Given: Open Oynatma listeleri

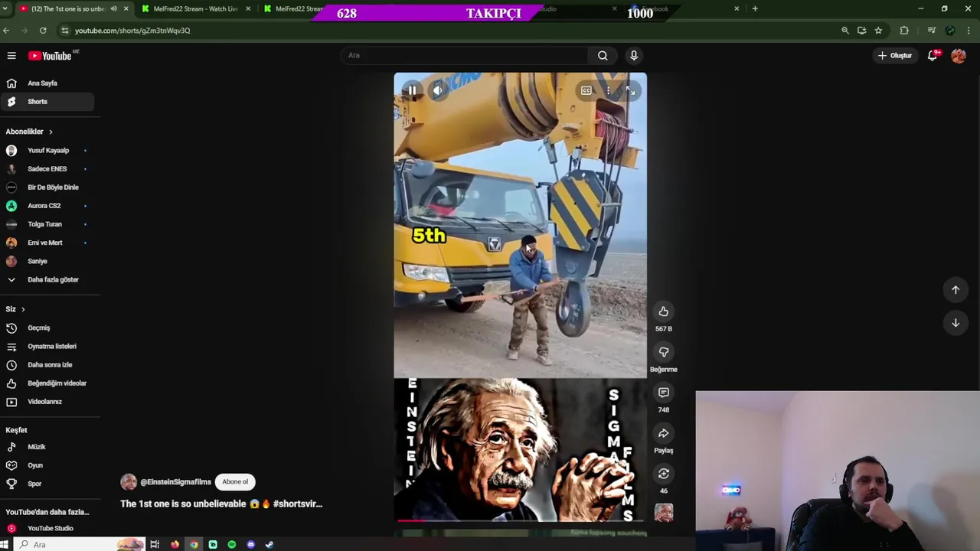Looking at the screenshot, I should [x=47, y=346].
